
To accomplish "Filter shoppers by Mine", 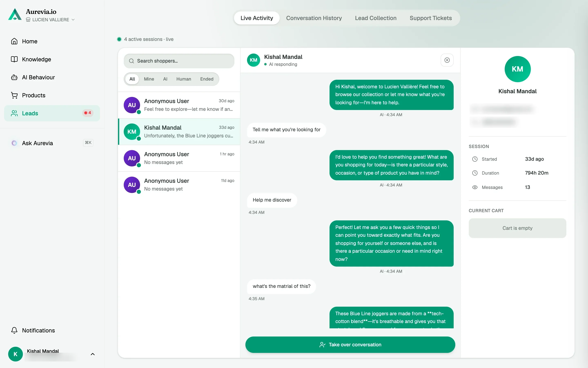I will click(149, 79).
